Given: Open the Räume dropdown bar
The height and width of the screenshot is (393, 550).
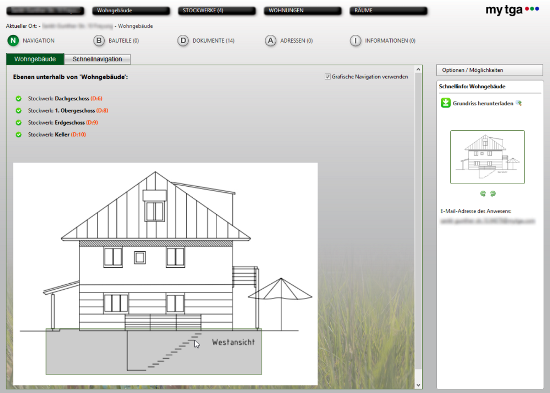Looking at the screenshot, I should click(389, 11).
